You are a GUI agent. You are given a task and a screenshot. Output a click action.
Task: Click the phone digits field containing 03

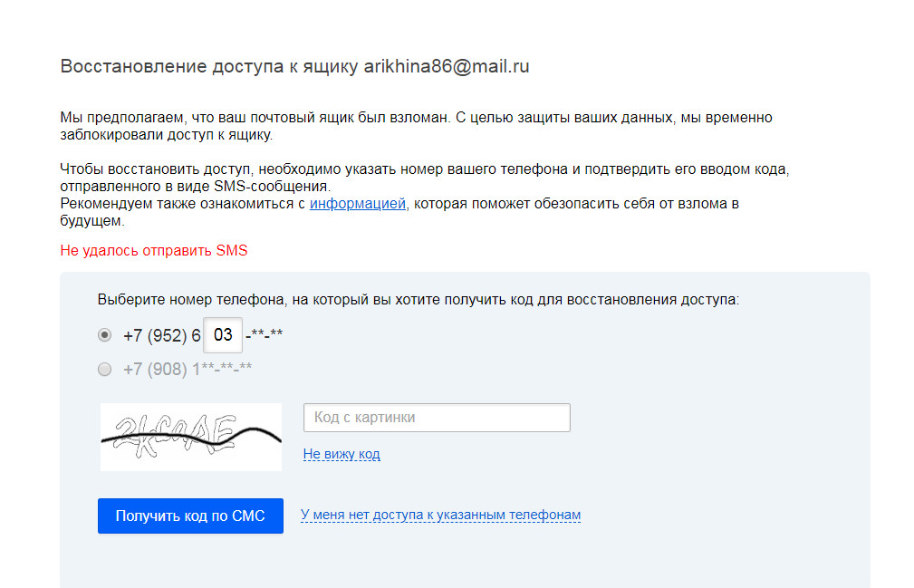pos(223,335)
